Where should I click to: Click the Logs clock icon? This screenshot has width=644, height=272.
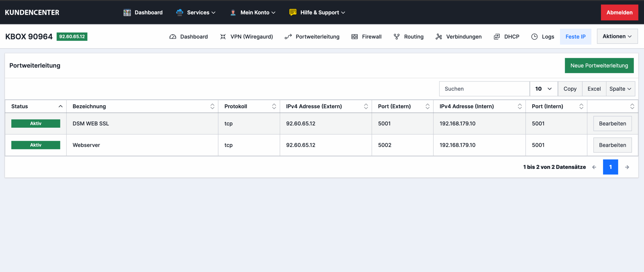[534, 37]
